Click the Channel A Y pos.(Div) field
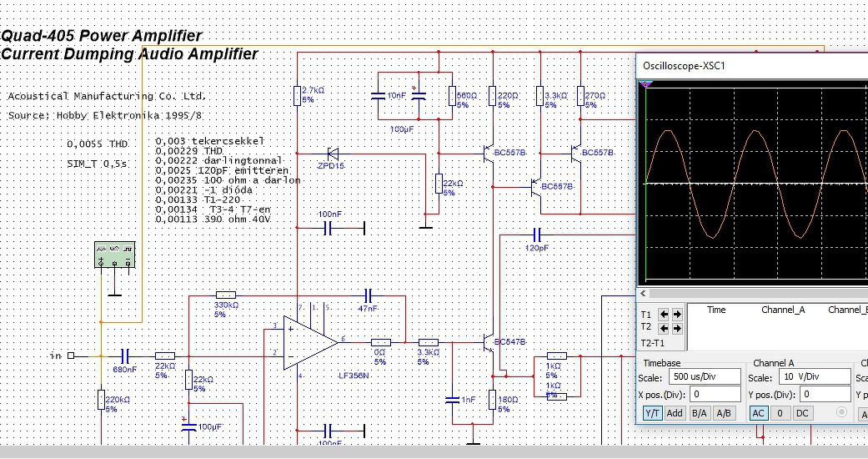868x459 pixels. point(826,394)
